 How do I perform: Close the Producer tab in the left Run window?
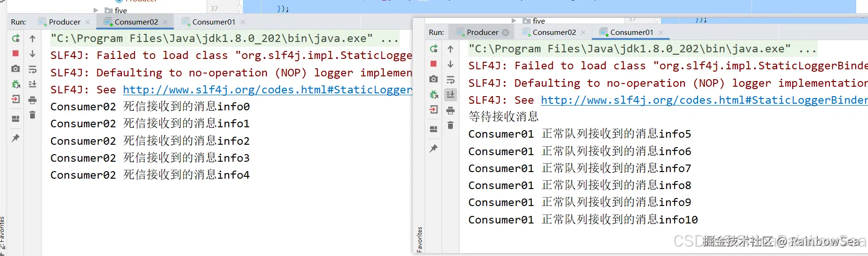click(88, 22)
